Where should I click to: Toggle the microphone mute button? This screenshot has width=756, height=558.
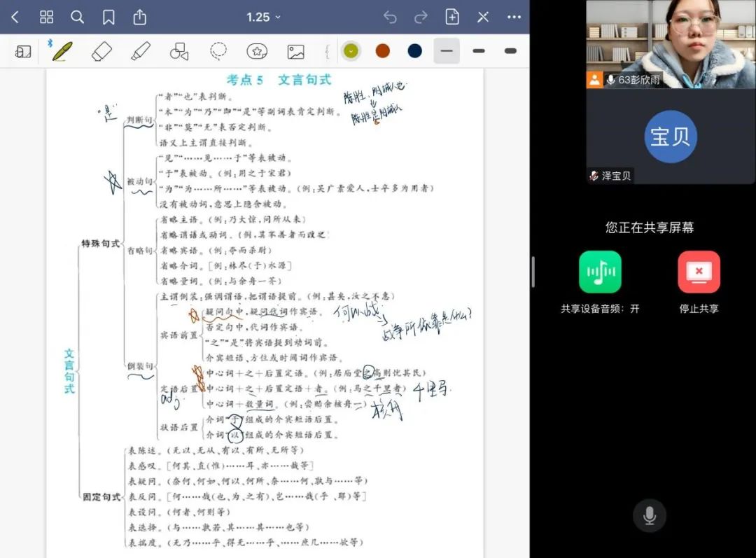(x=649, y=517)
